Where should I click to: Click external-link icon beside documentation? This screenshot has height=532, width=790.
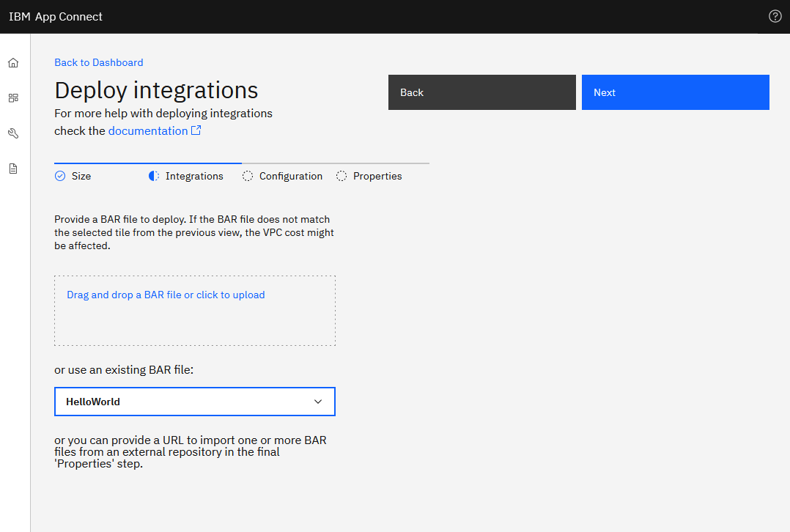pos(196,130)
